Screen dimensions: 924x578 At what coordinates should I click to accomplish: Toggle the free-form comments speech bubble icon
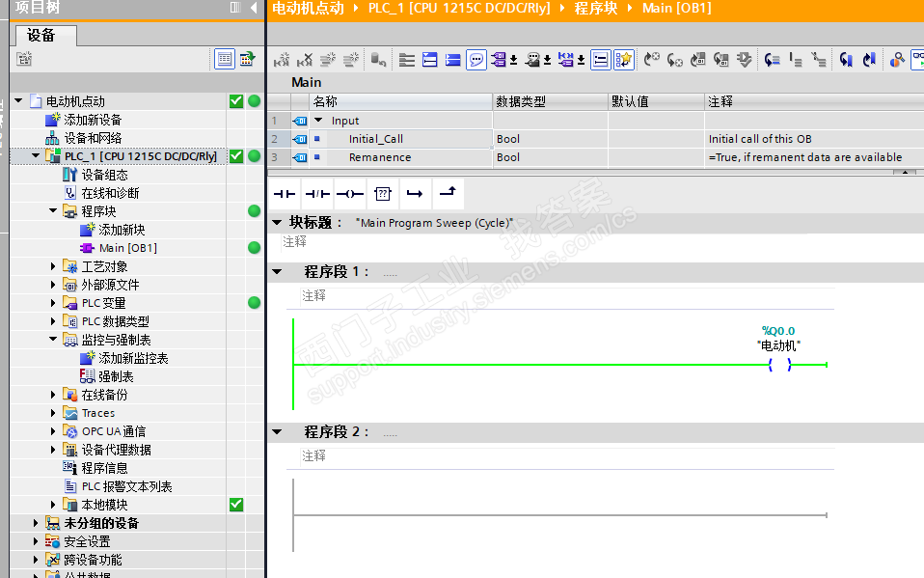476,60
